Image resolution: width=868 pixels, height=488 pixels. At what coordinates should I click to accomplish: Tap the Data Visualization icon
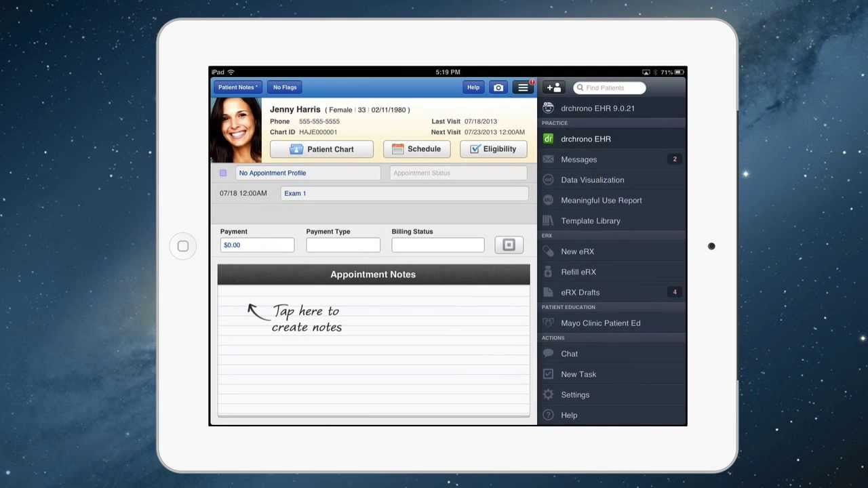coord(548,180)
